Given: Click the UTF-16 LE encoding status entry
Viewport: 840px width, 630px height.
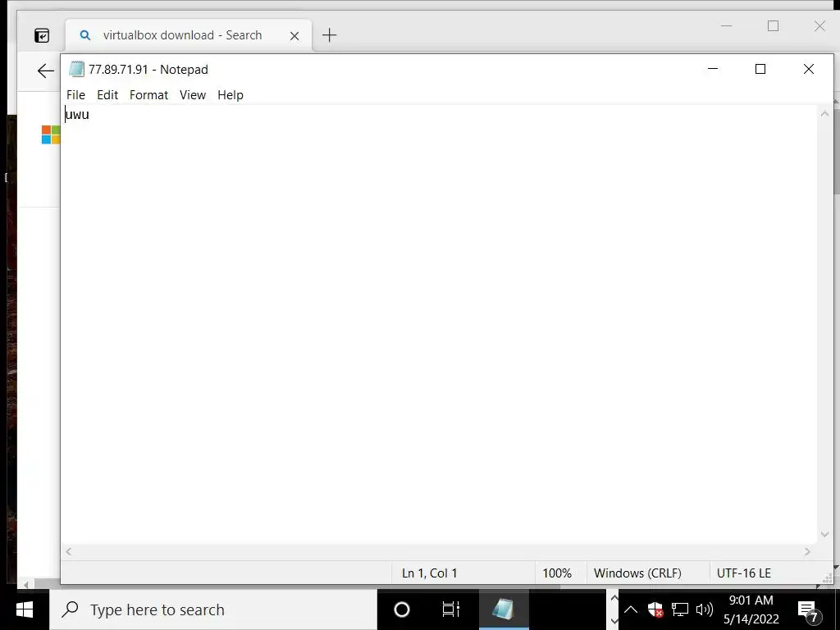Looking at the screenshot, I should click(x=744, y=573).
